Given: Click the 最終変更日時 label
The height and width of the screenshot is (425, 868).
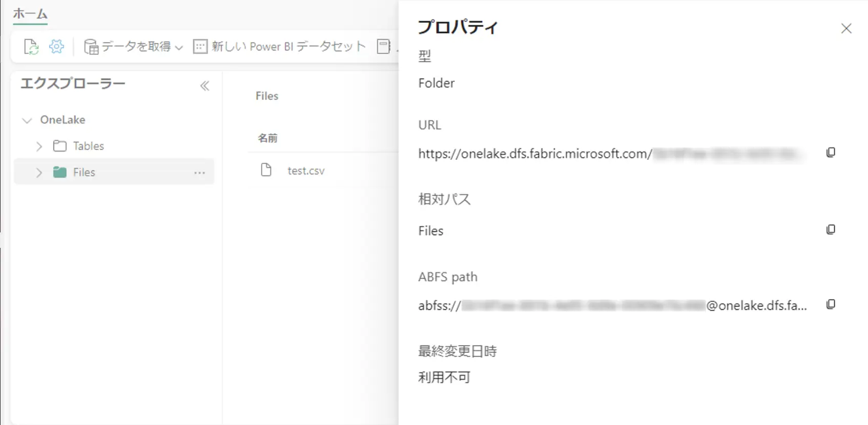Looking at the screenshot, I should pos(458,351).
